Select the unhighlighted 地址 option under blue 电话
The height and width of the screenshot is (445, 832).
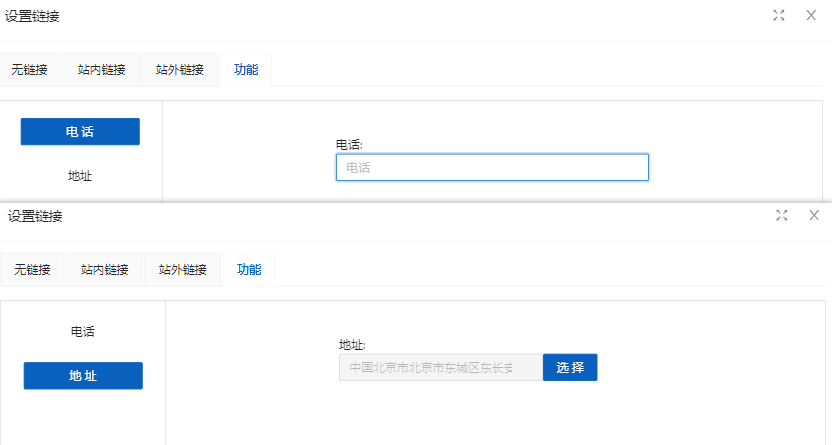[x=80, y=176]
